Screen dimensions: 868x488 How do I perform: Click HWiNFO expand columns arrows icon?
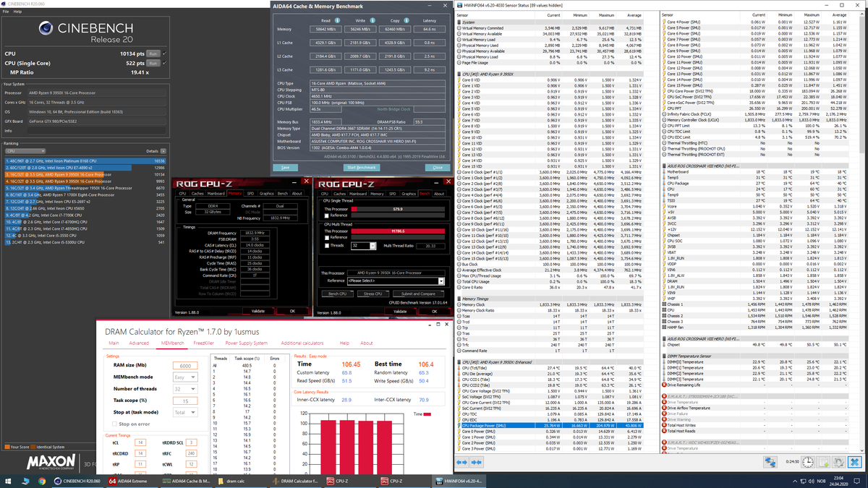coord(462,462)
